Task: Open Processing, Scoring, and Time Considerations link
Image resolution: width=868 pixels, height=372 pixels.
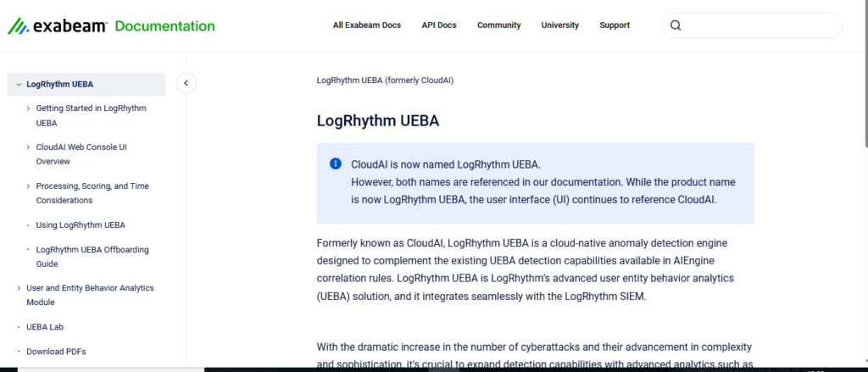Action: 92,193
